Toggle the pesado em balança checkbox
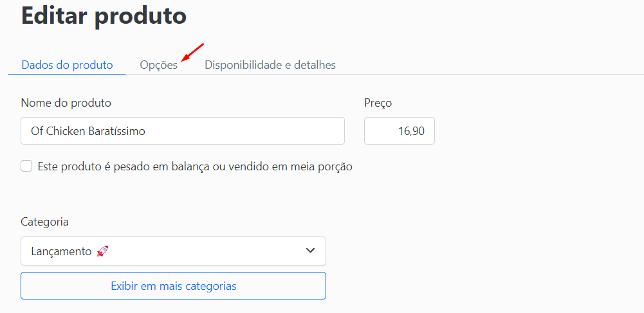The image size is (644, 313). 26,166
